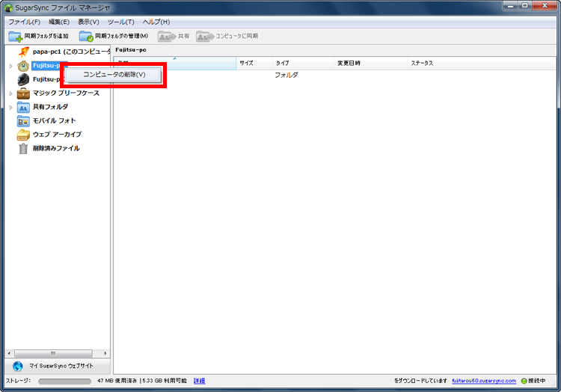The image size is (561, 392).
Task: Expand the 共有フォルダ tree node
Action: click(x=10, y=107)
